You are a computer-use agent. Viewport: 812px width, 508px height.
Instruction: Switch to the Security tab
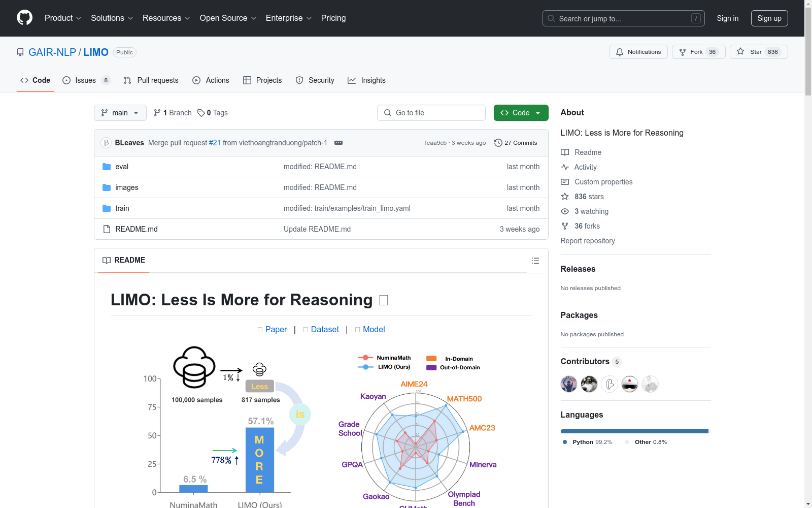pyautogui.click(x=315, y=80)
